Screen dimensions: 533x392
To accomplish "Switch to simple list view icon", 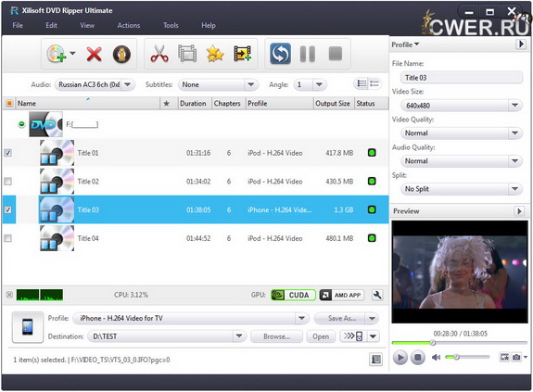I will click(x=374, y=83).
